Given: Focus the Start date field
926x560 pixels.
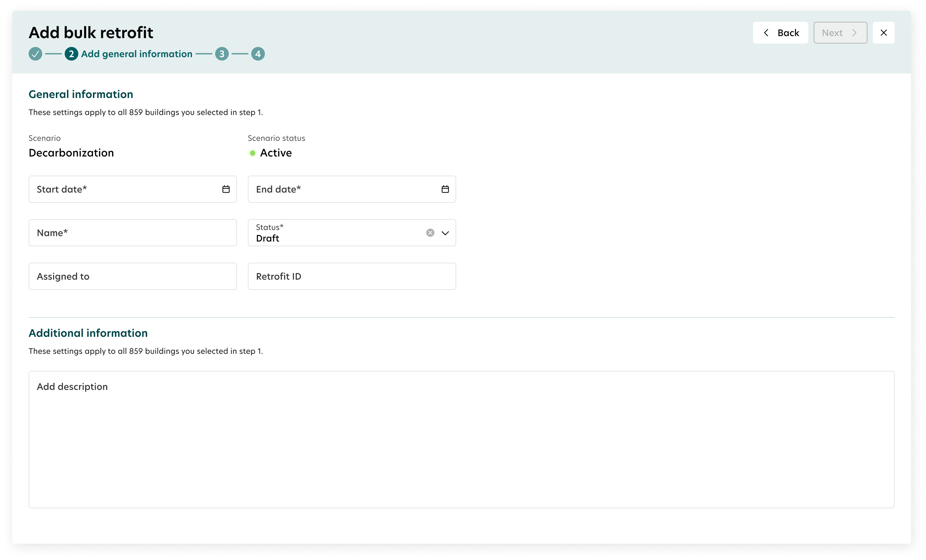Looking at the screenshot, I should [x=133, y=189].
